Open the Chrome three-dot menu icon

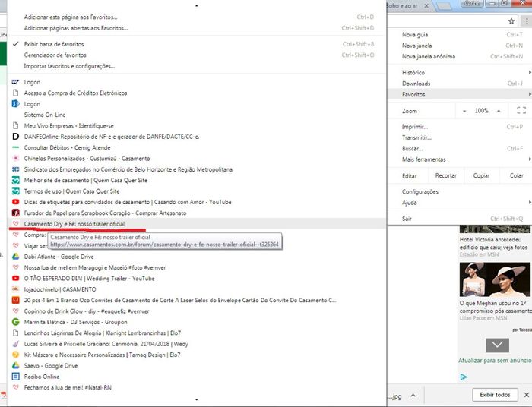pos(526,21)
